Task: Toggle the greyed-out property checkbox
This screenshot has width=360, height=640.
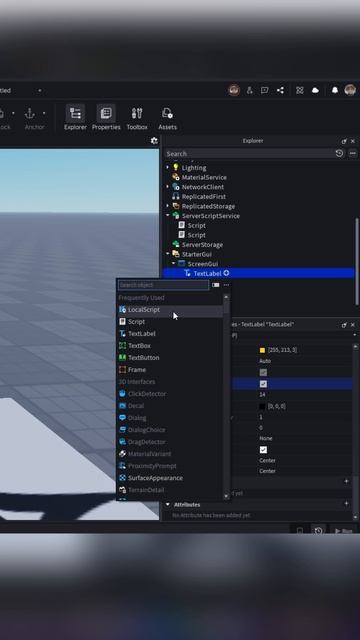Action: point(263,372)
